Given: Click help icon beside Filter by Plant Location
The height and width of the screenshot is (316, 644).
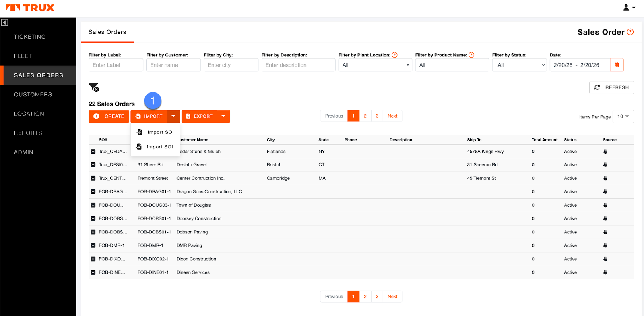Looking at the screenshot, I should 394,55.
